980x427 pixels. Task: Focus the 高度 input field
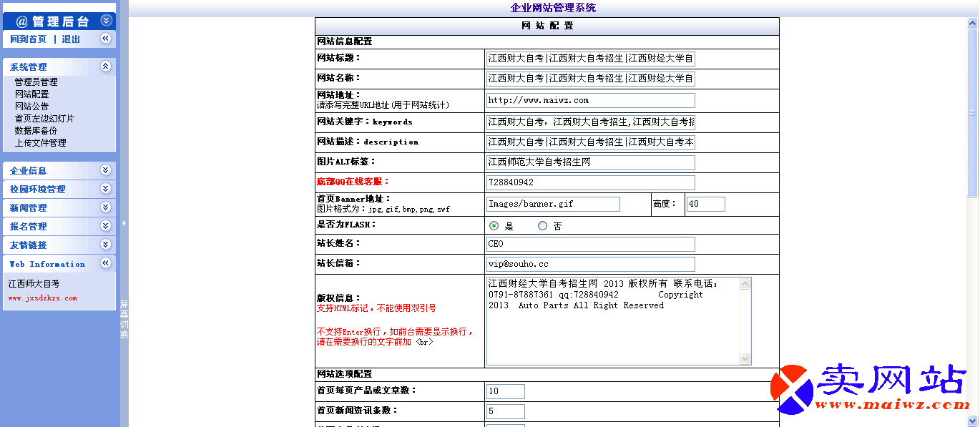click(705, 204)
